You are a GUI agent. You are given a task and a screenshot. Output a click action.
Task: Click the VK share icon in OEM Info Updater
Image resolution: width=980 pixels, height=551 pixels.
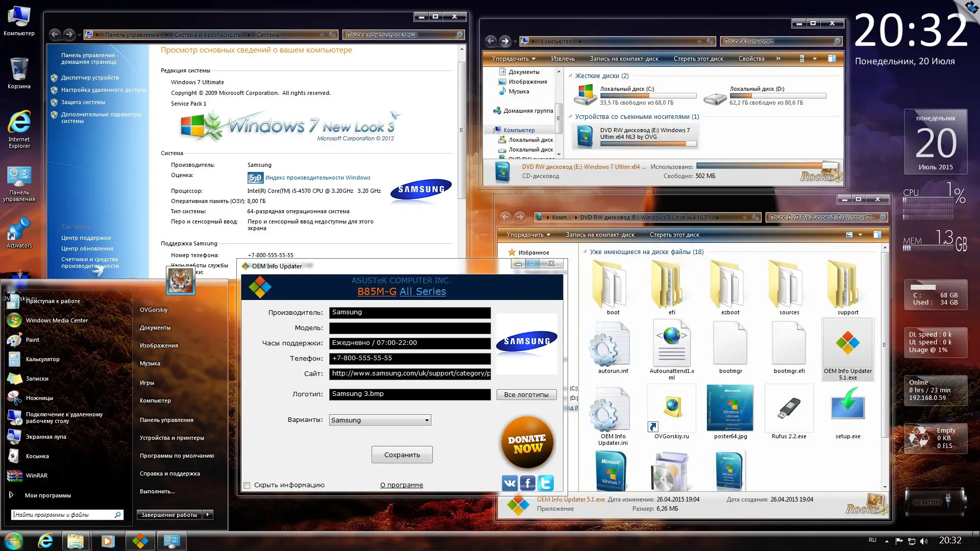[x=509, y=483]
